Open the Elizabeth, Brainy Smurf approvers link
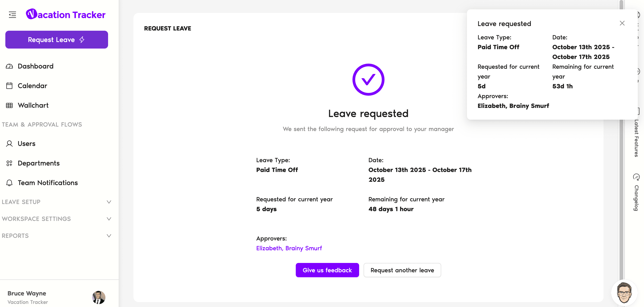Viewport: 644px width, 307px height. (289, 248)
